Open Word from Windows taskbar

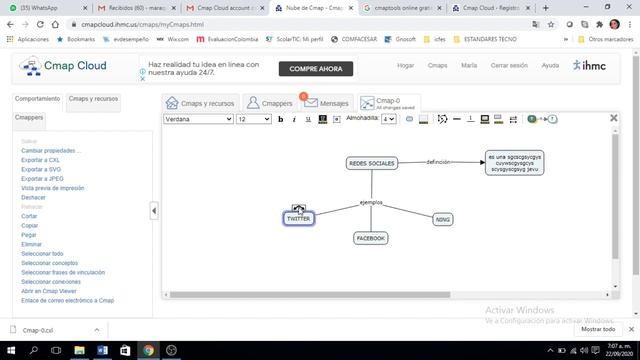(102, 350)
